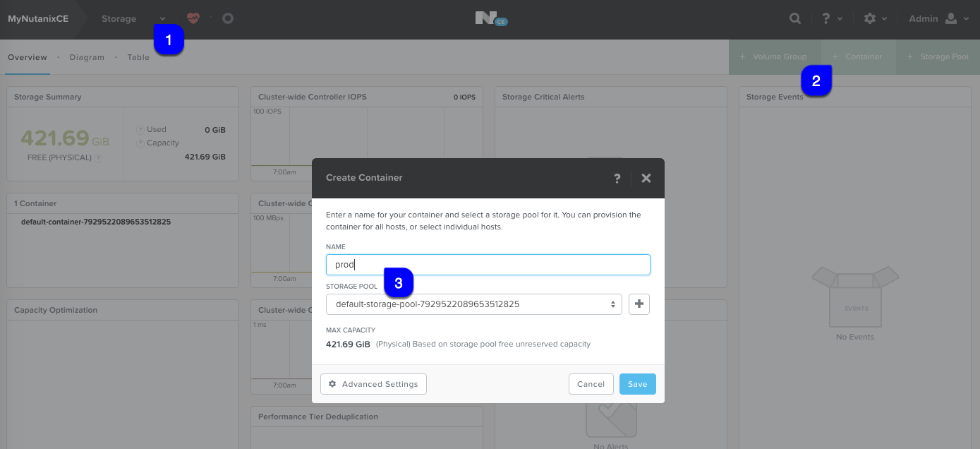Open the settings gear menu
Viewport: 980px width, 449px height.
869,19
